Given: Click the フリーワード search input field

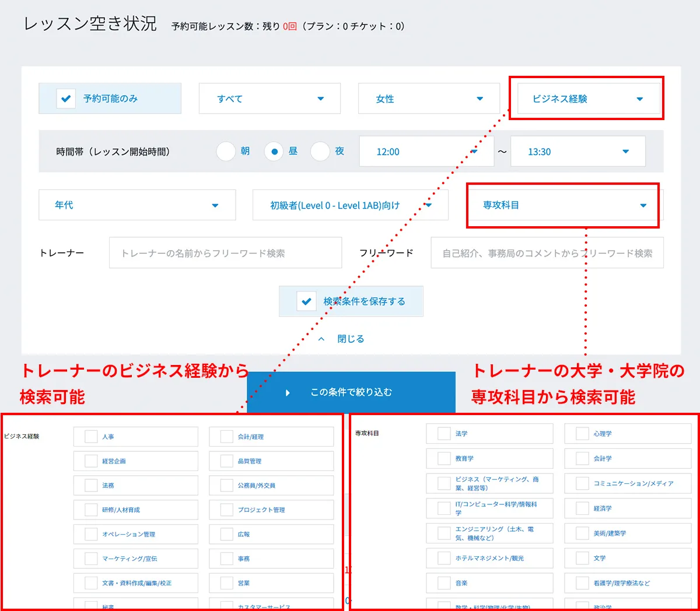Looking at the screenshot, I should [547, 253].
